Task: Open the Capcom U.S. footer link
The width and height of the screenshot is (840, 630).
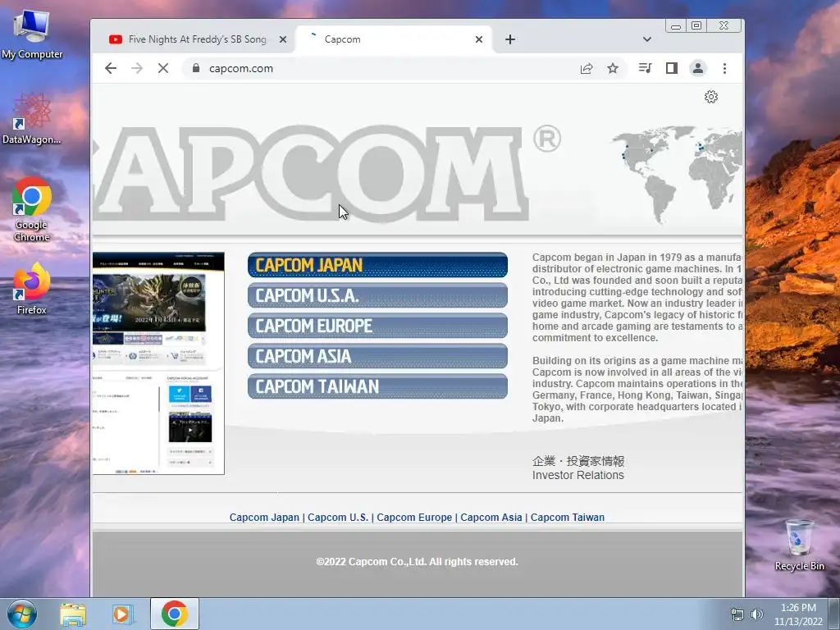Action: (x=338, y=518)
